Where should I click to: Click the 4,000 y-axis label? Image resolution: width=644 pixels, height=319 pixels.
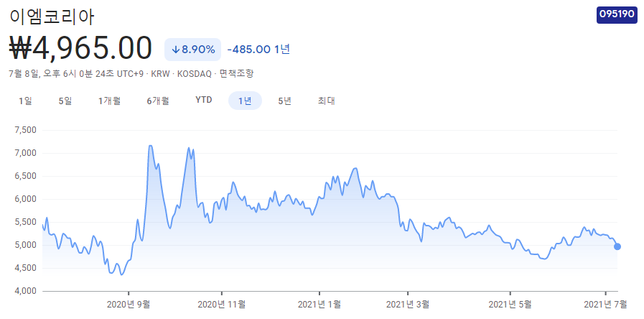(26, 292)
